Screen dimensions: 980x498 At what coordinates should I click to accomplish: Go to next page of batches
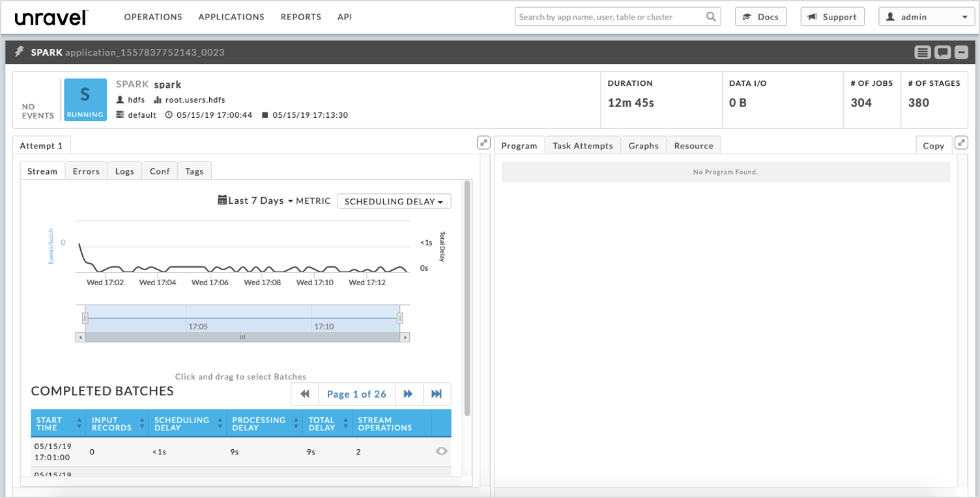click(x=409, y=394)
